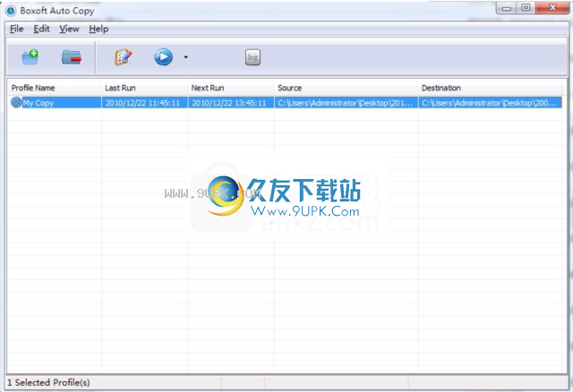
Task: Click next run time 2010/12/22 13:45:11
Action: click(229, 103)
